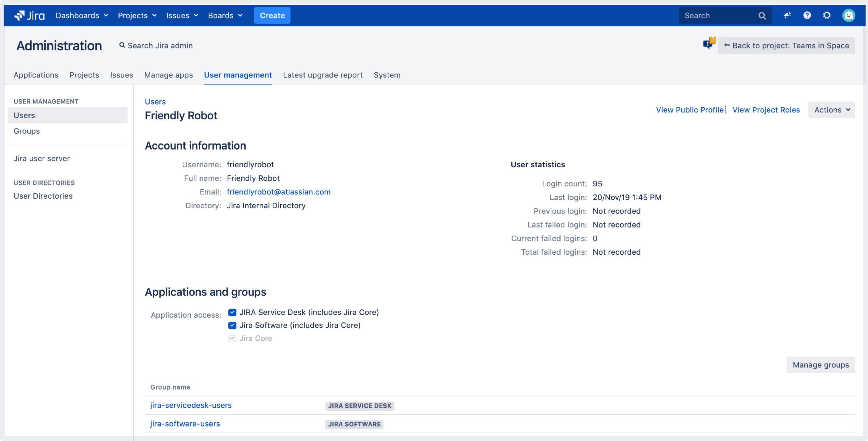This screenshot has width=868, height=441.
Task: Go back to project Teams in Space
Action: click(x=786, y=45)
